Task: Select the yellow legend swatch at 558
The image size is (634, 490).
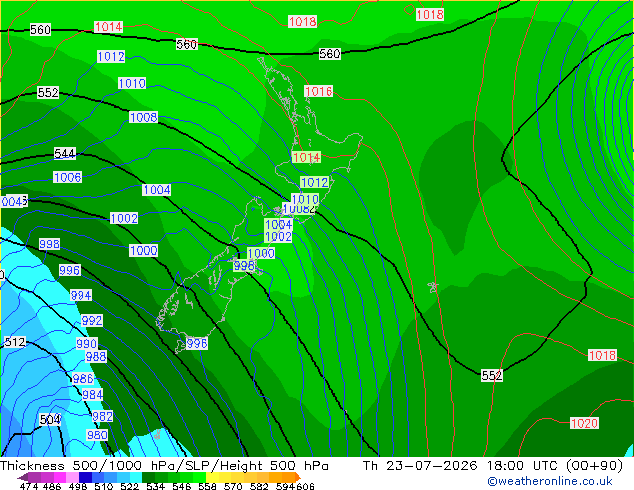Action: 212,477
